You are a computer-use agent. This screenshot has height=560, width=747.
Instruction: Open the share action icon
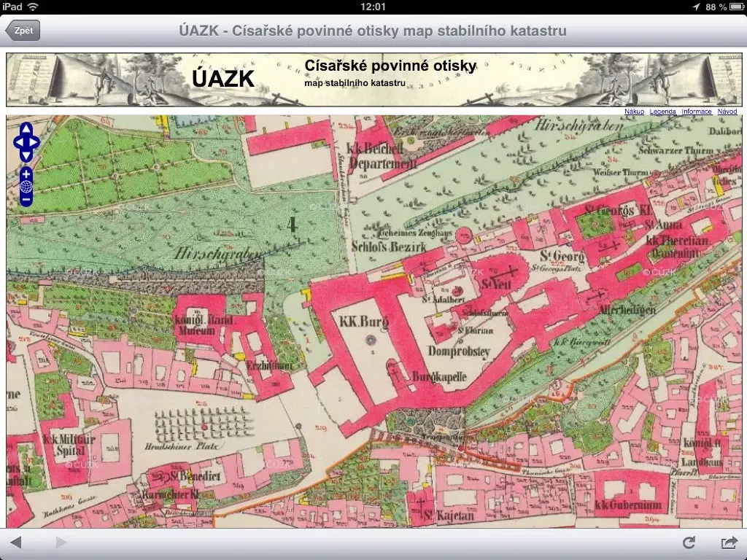pyautogui.click(x=729, y=542)
